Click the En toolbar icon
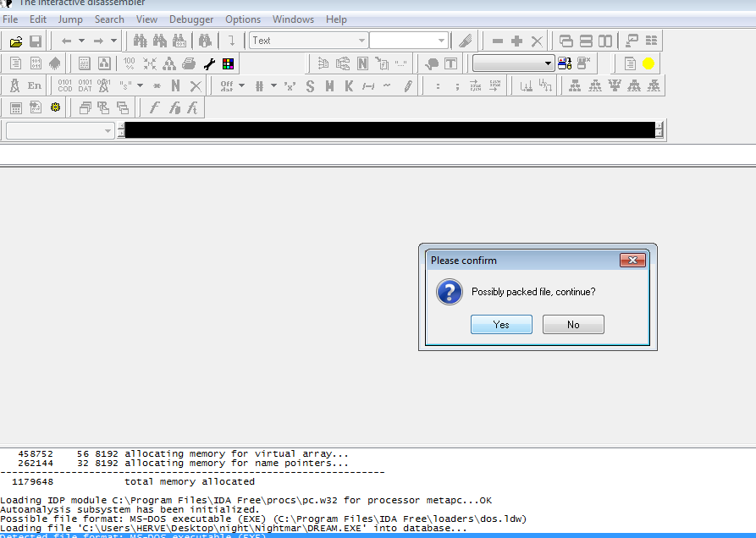The height and width of the screenshot is (538, 756). click(x=34, y=85)
